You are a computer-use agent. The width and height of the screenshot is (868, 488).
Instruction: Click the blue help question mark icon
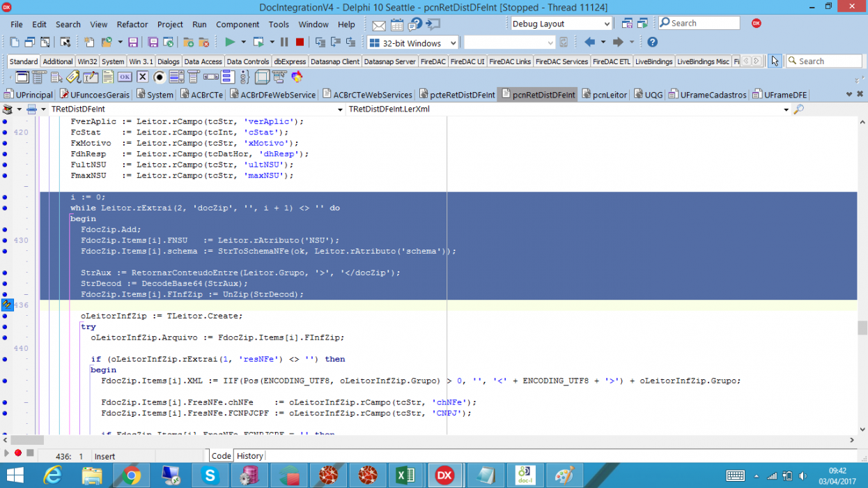652,43
